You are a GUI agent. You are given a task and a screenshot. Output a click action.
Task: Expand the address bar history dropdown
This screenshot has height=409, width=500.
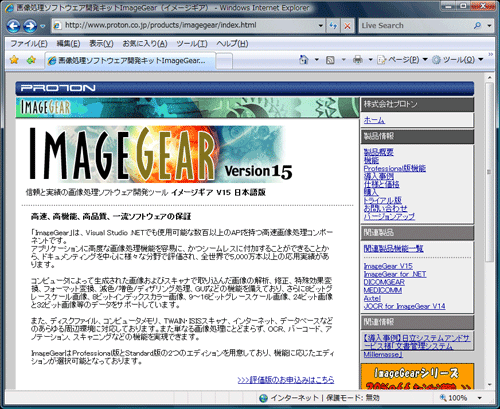click(x=320, y=25)
